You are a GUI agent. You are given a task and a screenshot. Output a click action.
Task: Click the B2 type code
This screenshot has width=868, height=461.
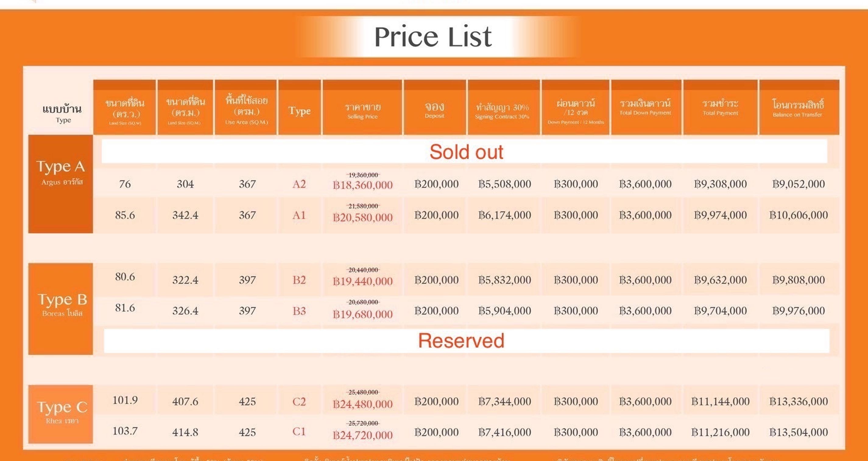coord(299,280)
